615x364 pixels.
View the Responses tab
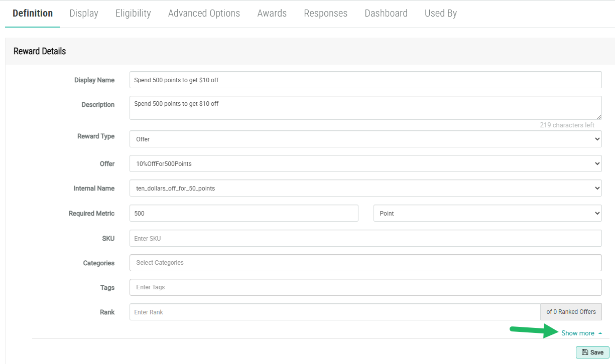tap(325, 14)
